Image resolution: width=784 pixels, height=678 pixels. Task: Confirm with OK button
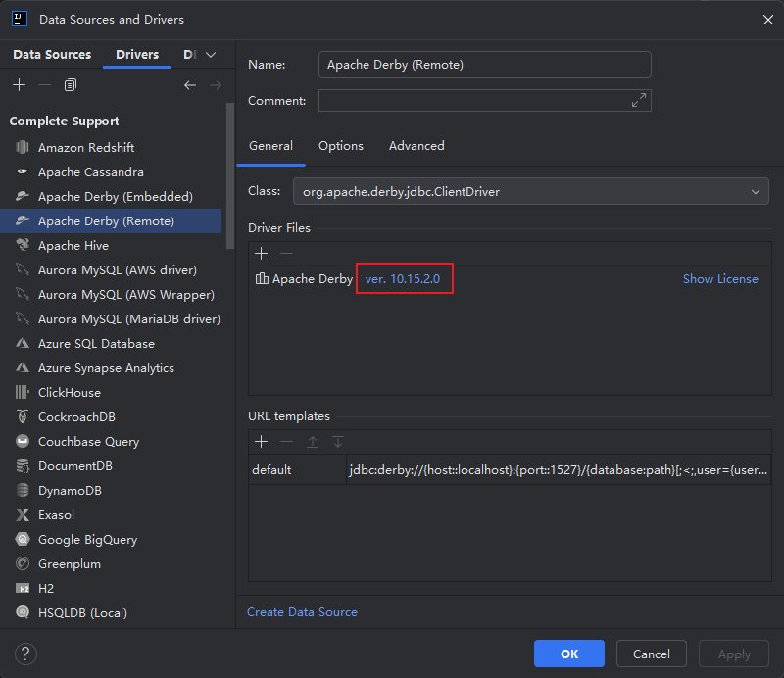point(569,654)
